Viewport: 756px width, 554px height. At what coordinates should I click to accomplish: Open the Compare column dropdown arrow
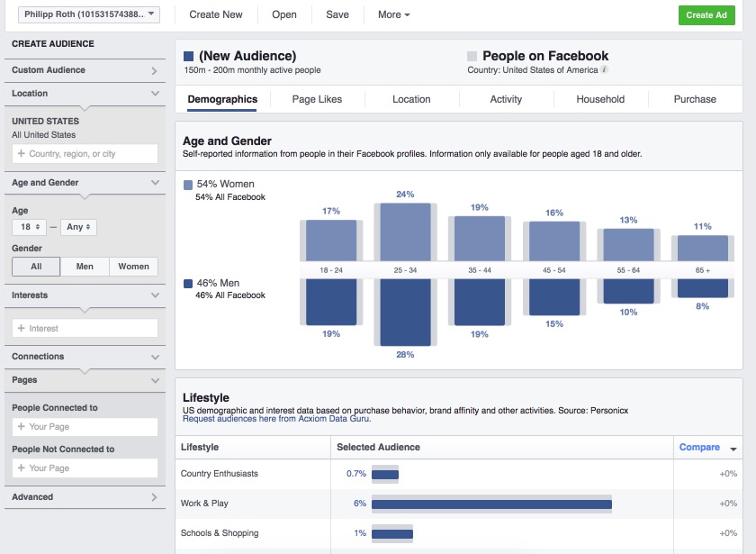[733, 449]
